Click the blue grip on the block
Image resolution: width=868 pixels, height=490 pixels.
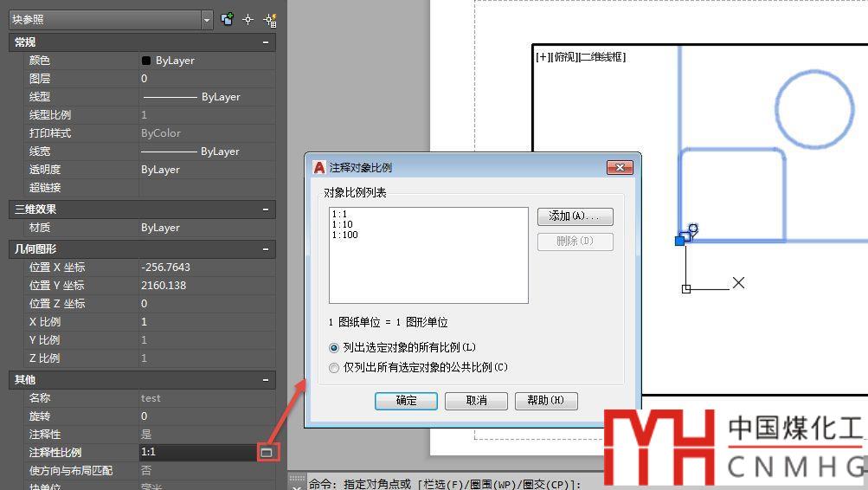[679, 240]
